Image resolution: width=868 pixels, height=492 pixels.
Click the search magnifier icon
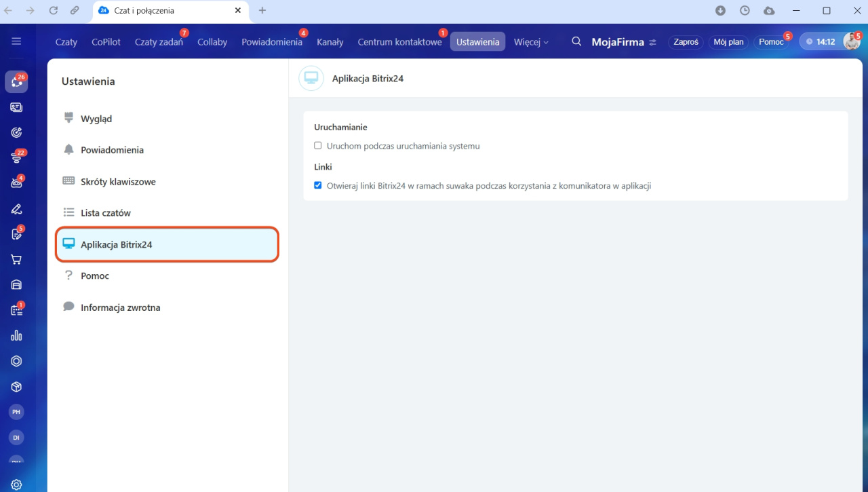[576, 41]
